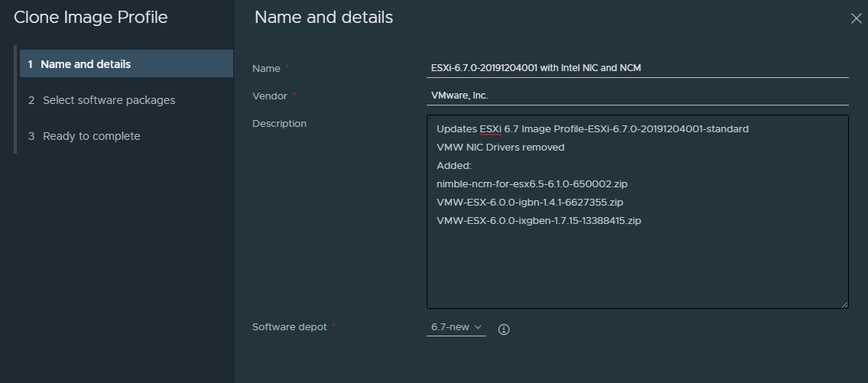Image resolution: width=868 pixels, height=383 pixels.
Task: Click the Description field label
Action: [279, 124]
